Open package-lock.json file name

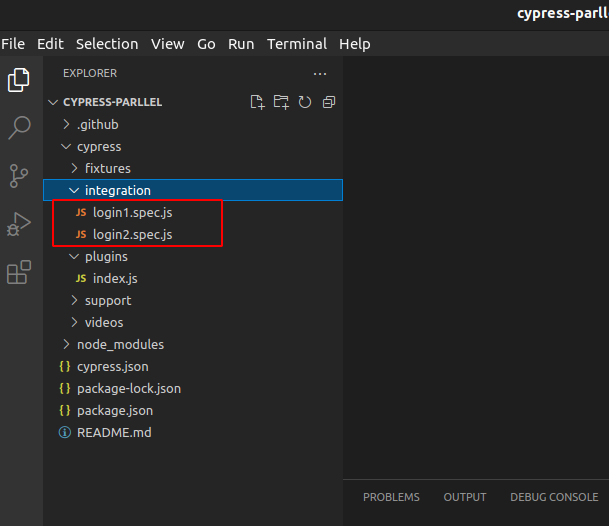coord(129,389)
